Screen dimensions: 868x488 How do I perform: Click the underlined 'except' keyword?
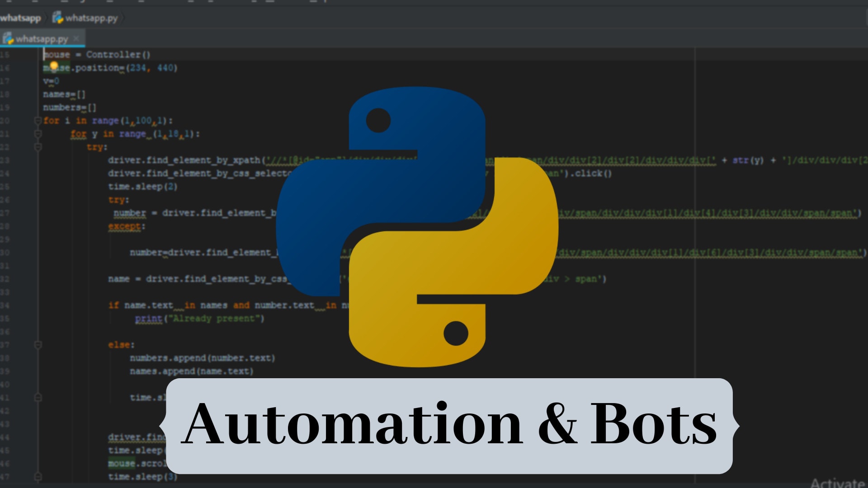124,226
